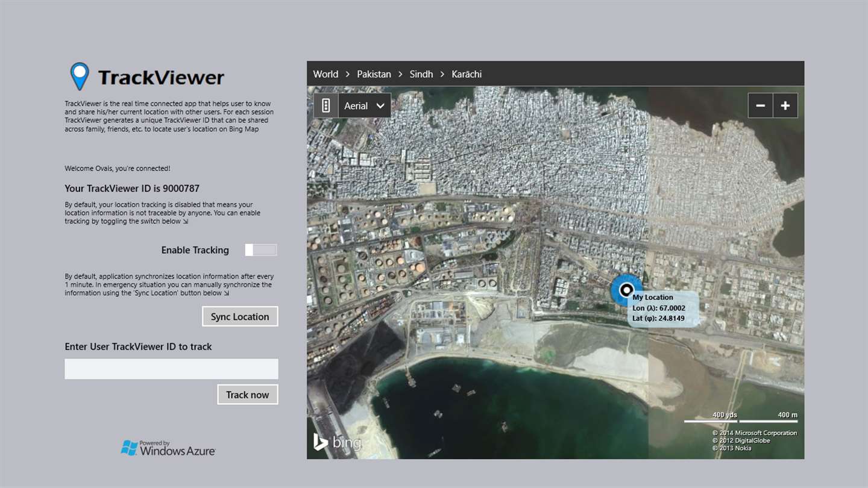Select World in the map breadcrumb
This screenshot has width=868, height=488.
pos(325,74)
